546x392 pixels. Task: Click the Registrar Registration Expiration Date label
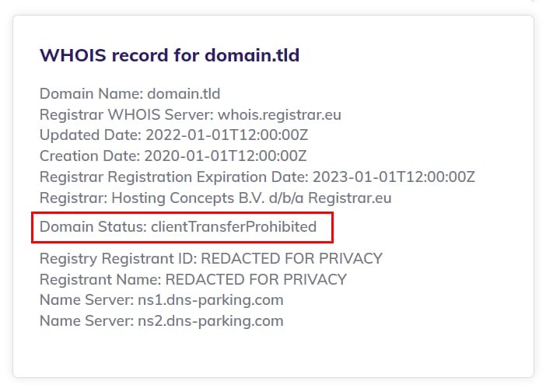(x=173, y=177)
